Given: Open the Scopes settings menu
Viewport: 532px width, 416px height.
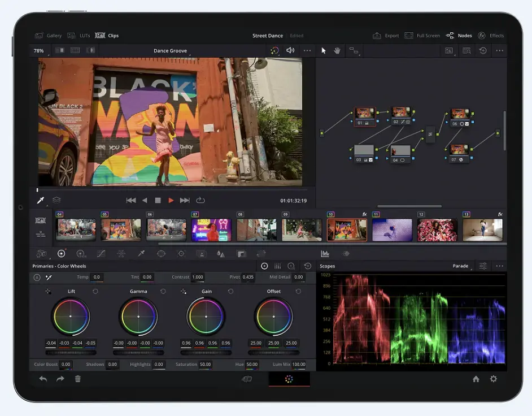Looking at the screenshot, I should 484,266.
